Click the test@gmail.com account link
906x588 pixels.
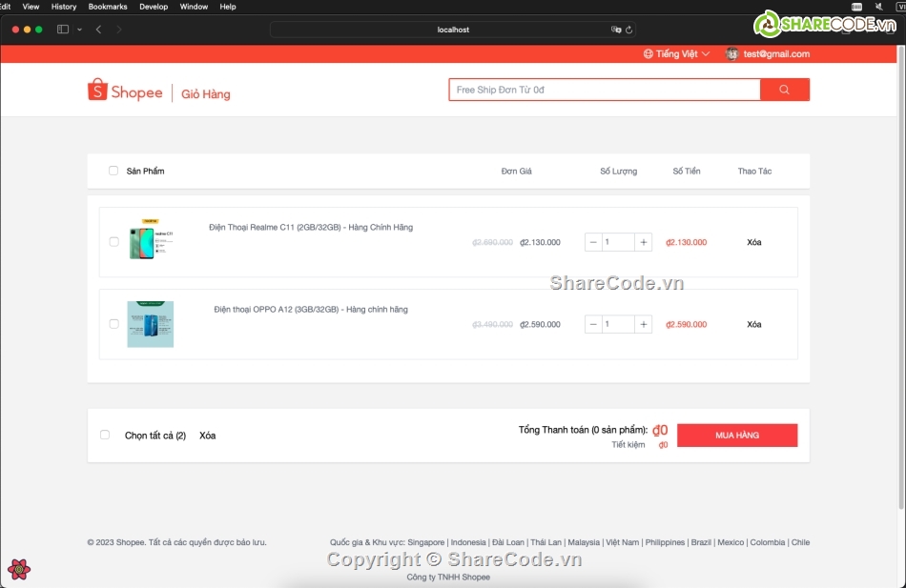click(x=776, y=53)
